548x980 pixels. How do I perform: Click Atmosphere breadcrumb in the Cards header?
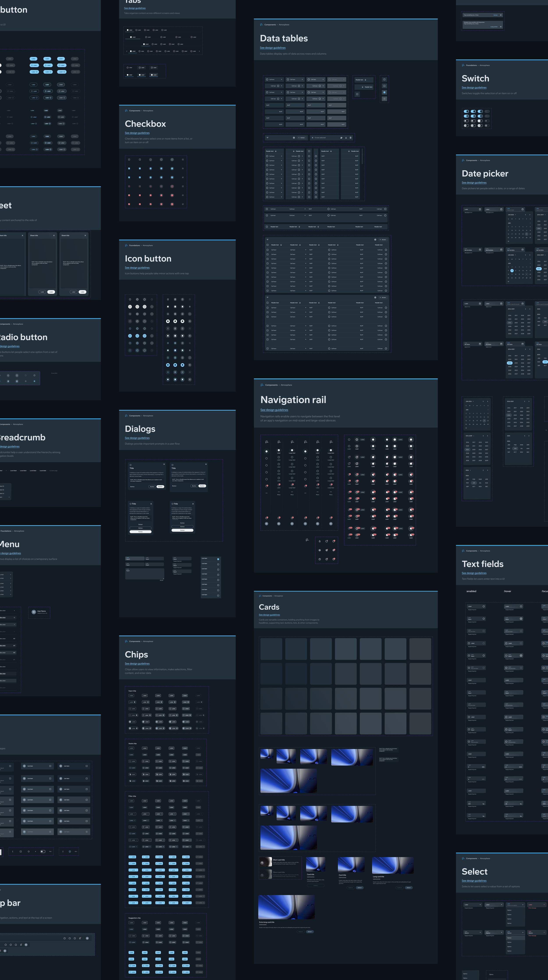[x=279, y=596]
